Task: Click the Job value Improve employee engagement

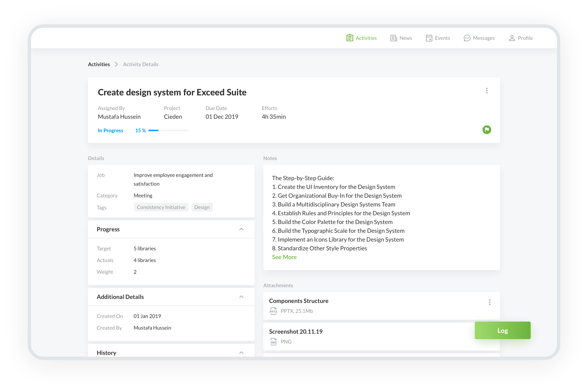Action: [173, 180]
